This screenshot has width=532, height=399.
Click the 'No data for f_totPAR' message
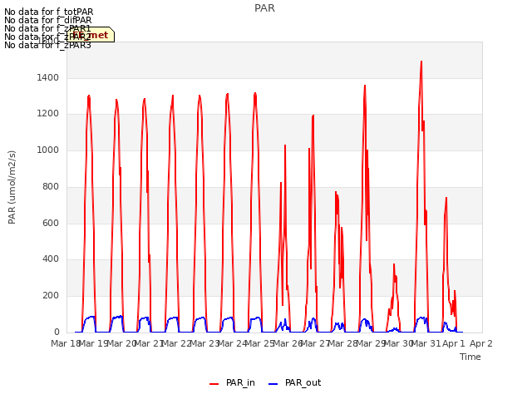49,12
